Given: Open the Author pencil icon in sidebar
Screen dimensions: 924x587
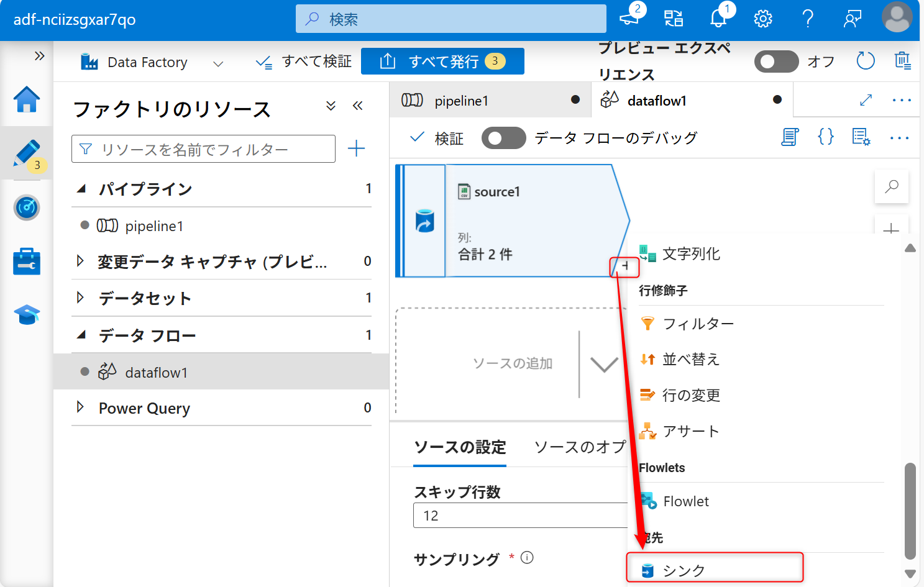Looking at the screenshot, I should pyautogui.click(x=26, y=154).
